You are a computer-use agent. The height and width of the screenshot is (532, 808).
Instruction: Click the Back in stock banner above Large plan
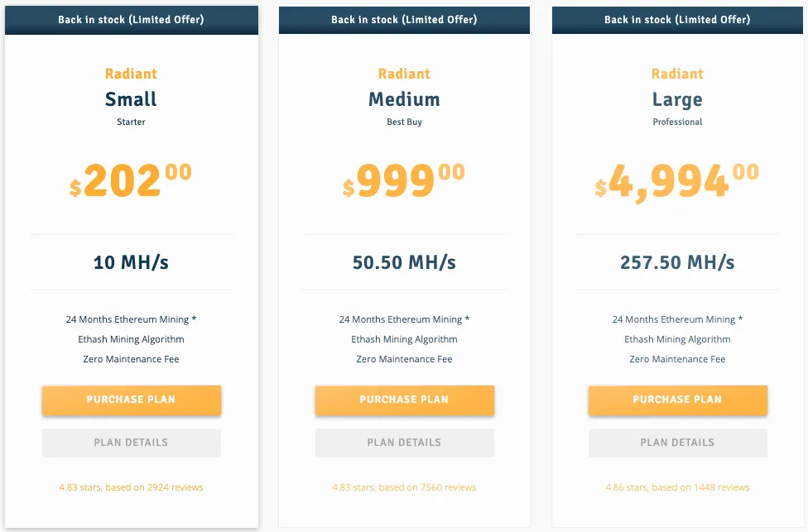click(x=677, y=19)
